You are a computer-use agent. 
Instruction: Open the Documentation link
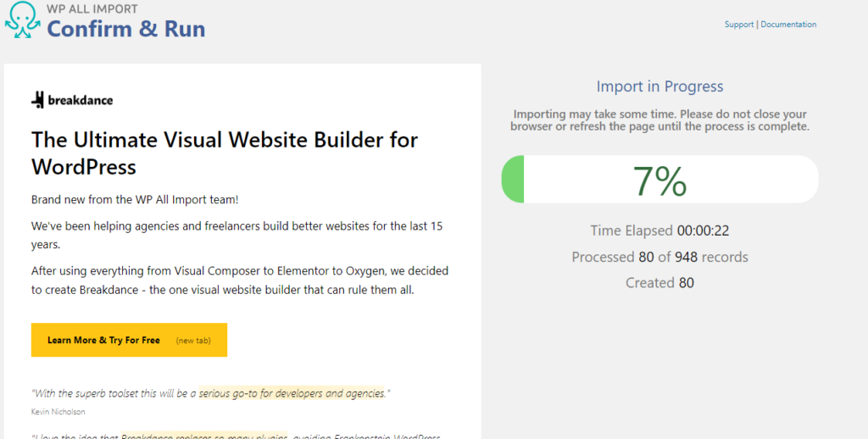pyautogui.click(x=788, y=25)
